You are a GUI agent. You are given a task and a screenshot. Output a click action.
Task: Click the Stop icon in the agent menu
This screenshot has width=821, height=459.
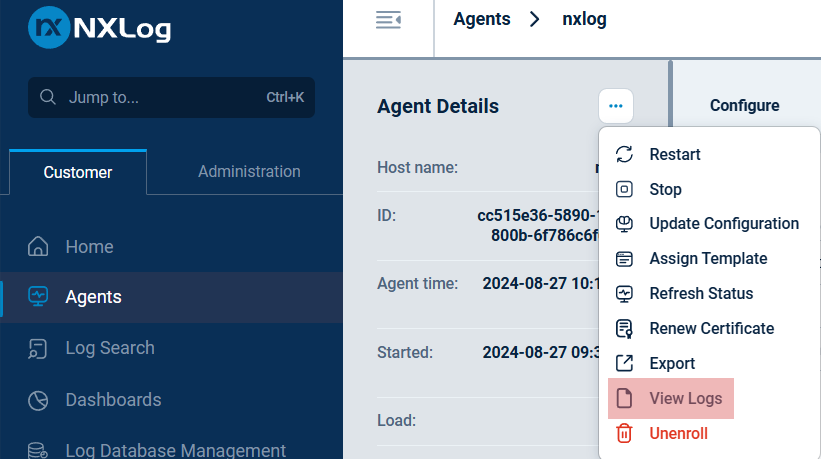pos(624,189)
